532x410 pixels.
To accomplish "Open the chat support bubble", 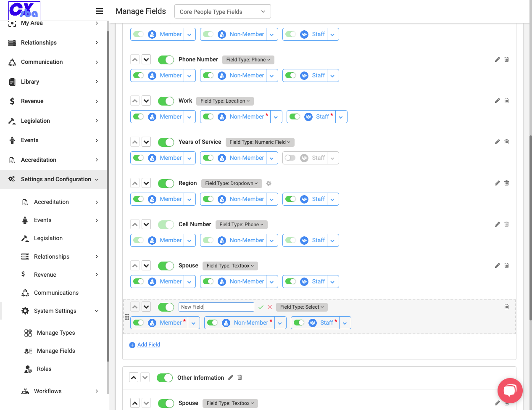I will pyautogui.click(x=510, y=391).
